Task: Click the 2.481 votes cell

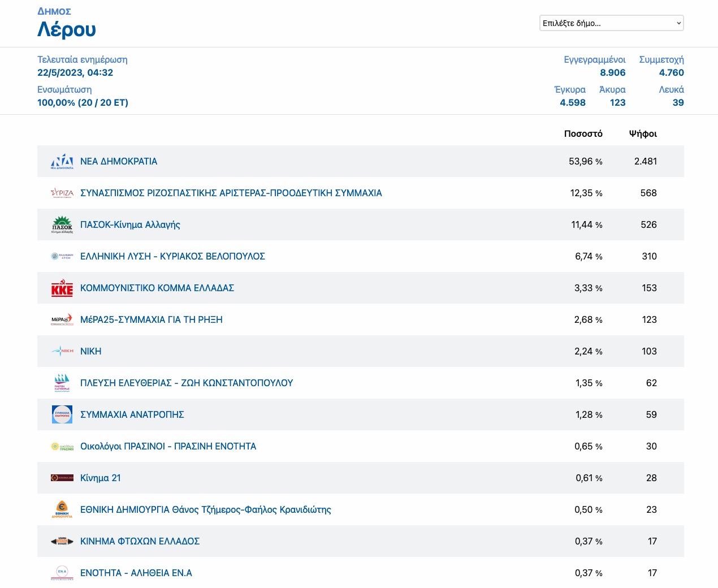Action: pyautogui.click(x=646, y=161)
